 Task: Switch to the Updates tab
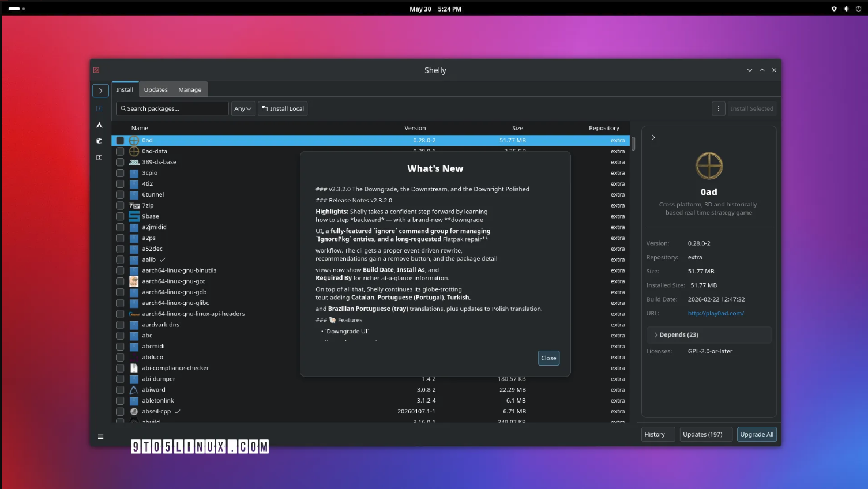click(156, 89)
